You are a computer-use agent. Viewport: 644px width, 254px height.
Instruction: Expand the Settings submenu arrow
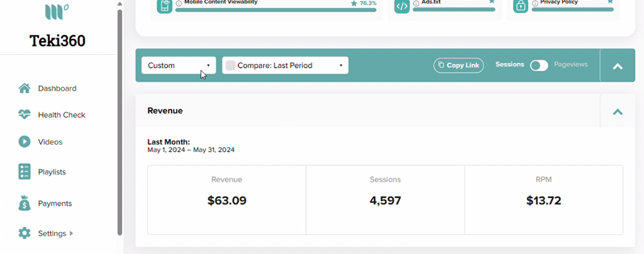[72, 233]
